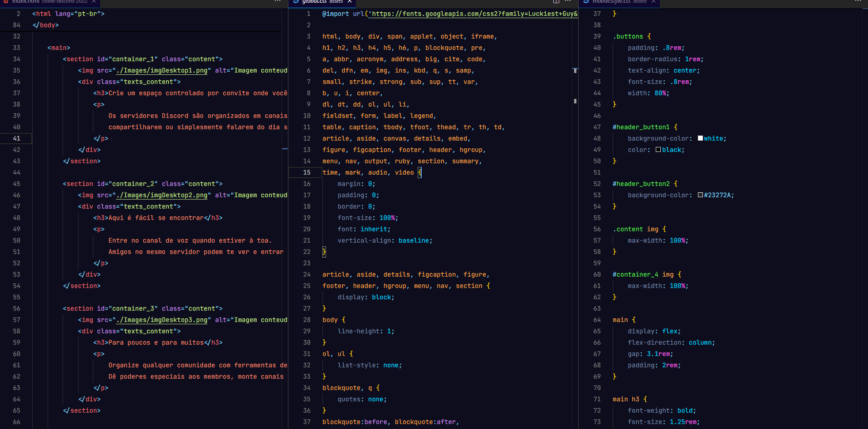Screen dimensions: 868x429
Task: Click 'vertical-align: baseline;' declaration
Action: pyautogui.click(x=385, y=240)
